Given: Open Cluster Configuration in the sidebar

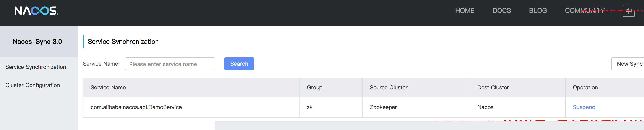Looking at the screenshot, I should (x=33, y=85).
